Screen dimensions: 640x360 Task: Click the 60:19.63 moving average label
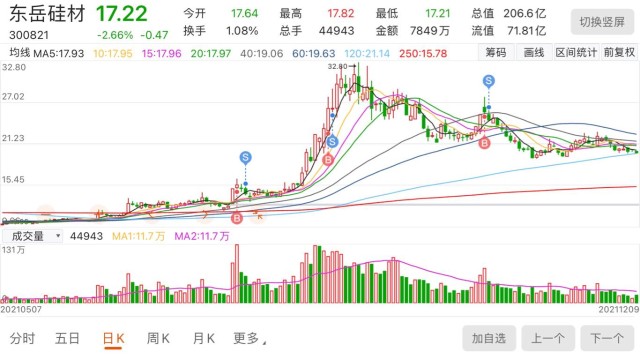click(x=313, y=53)
